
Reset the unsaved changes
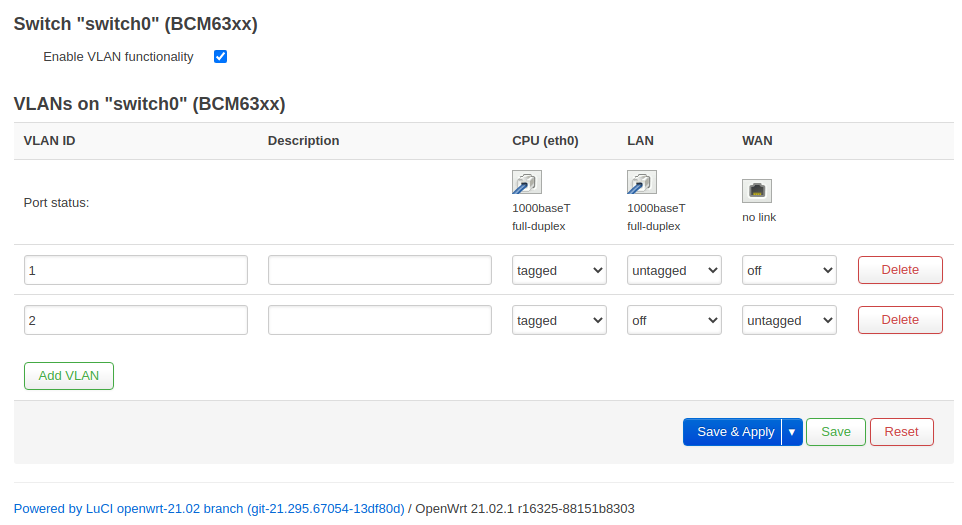(901, 432)
